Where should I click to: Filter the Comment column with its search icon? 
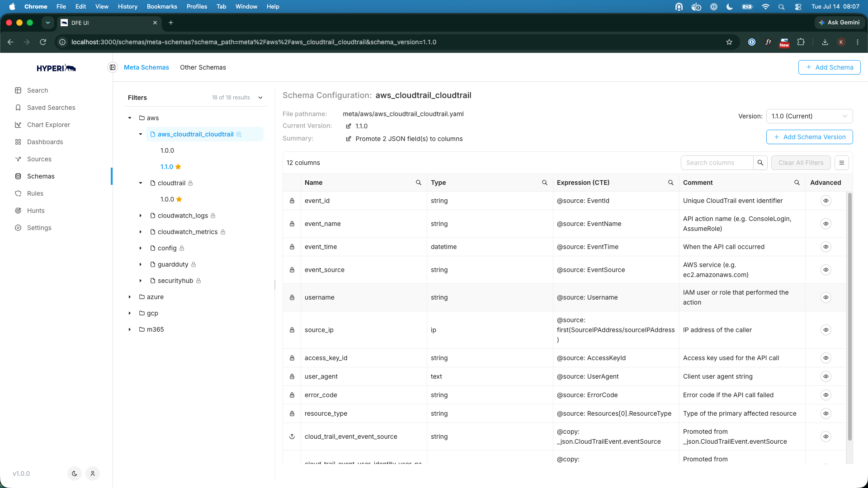click(797, 183)
